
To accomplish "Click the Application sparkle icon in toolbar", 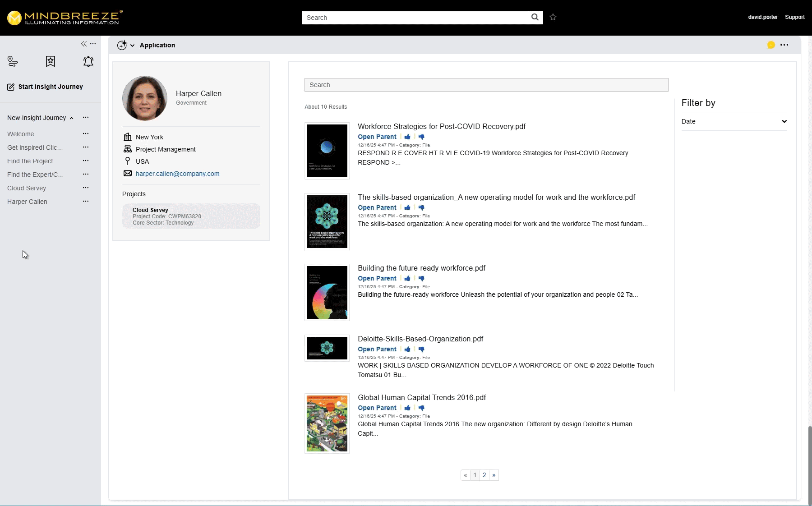I will (122, 45).
